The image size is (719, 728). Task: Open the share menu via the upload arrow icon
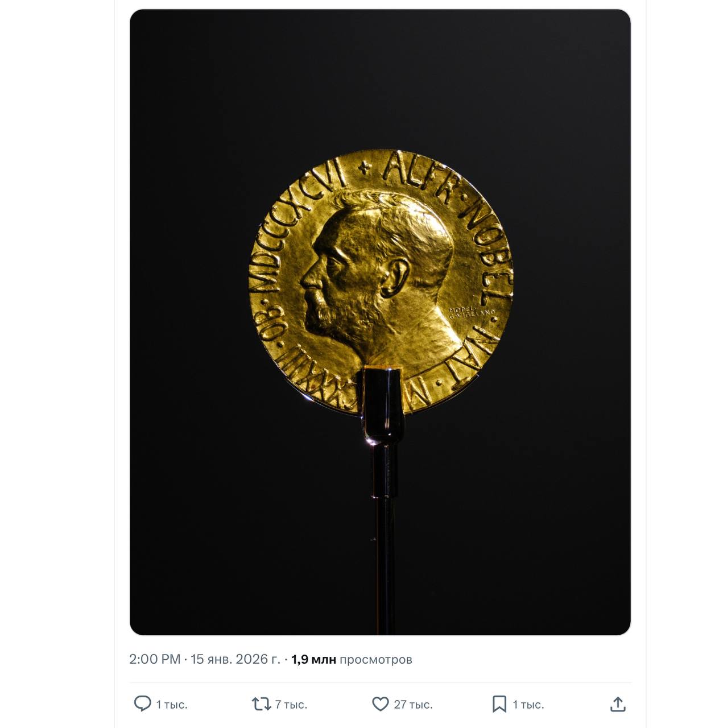point(618,704)
